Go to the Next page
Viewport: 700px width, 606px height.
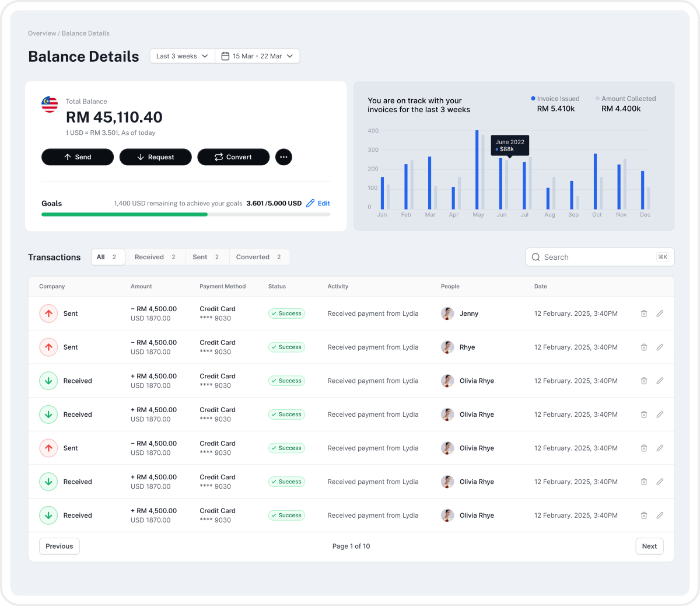[649, 546]
